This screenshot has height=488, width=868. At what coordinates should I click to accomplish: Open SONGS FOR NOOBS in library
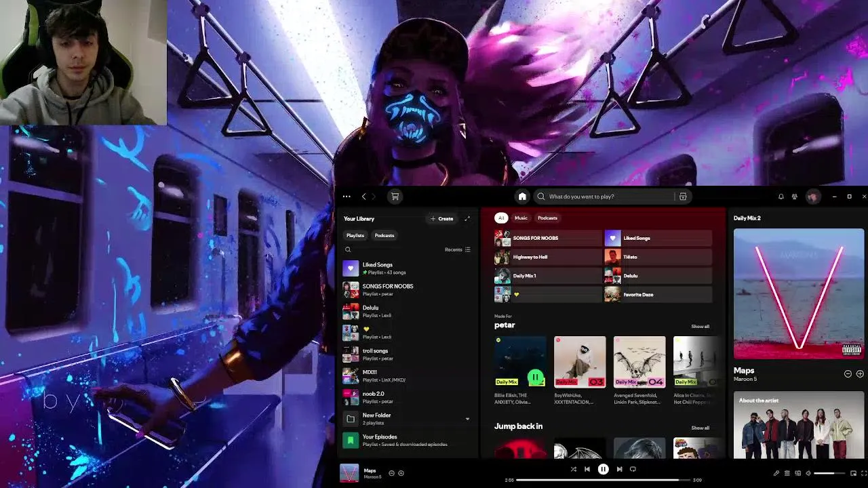pos(407,289)
